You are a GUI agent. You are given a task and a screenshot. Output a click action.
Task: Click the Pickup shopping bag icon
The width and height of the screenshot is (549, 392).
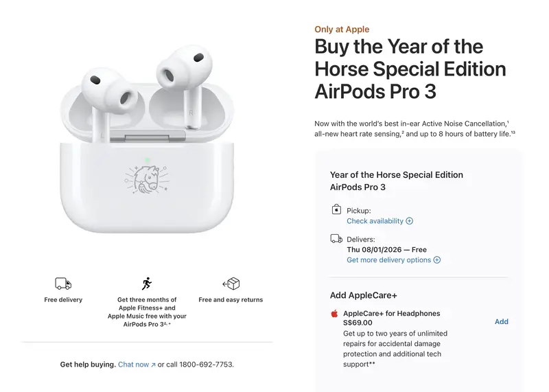[x=336, y=210]
